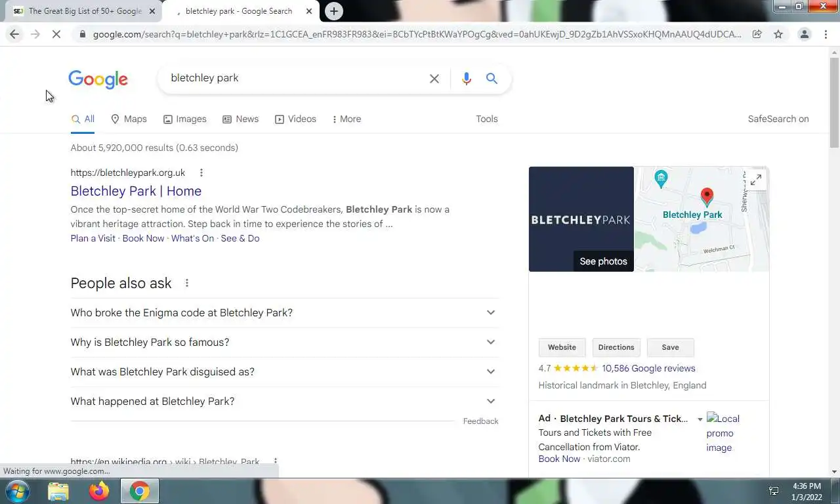Open the Chrome profile avatar menu

(804, 34)
